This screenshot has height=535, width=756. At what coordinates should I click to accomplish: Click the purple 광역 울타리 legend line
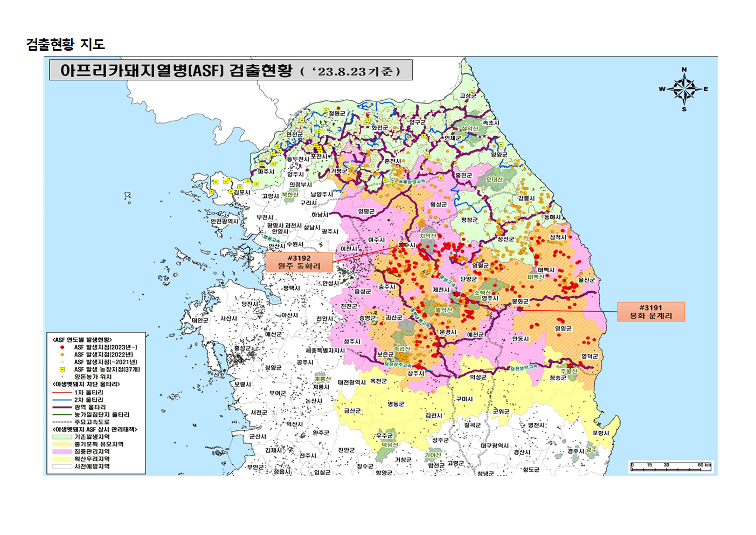[x=62, y=407]
